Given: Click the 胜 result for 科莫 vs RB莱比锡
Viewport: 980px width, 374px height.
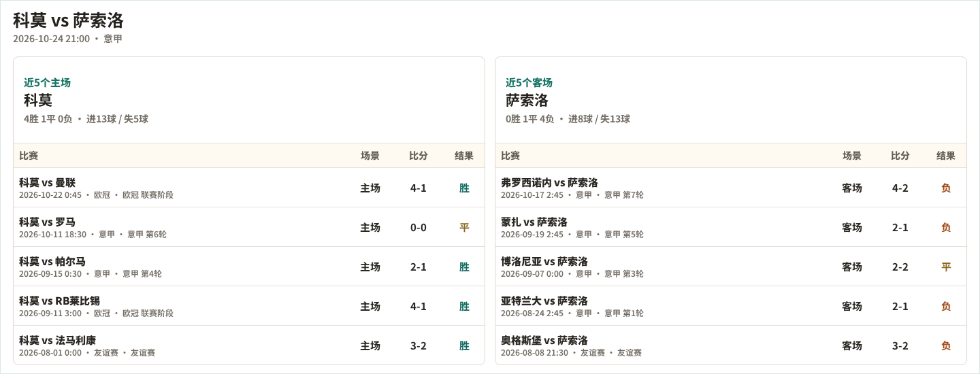Looking at the screenshot, I should click(464, 306).
